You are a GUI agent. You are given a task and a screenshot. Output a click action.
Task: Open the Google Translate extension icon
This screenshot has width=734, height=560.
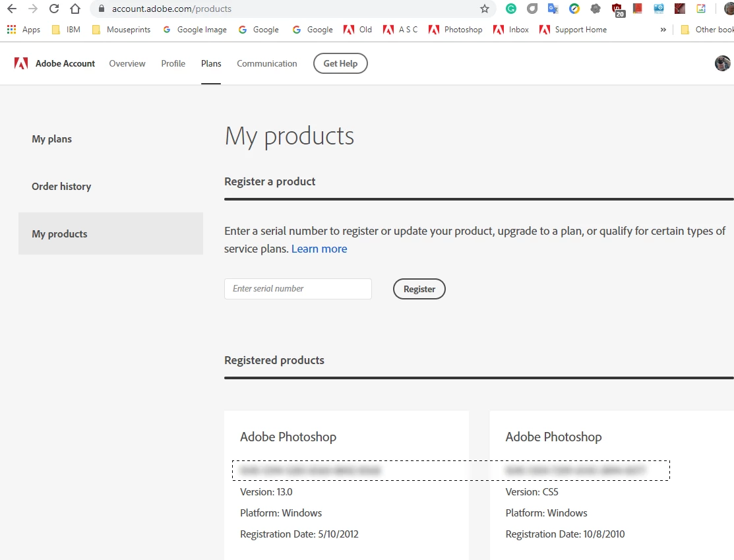(x=553, y=9)
